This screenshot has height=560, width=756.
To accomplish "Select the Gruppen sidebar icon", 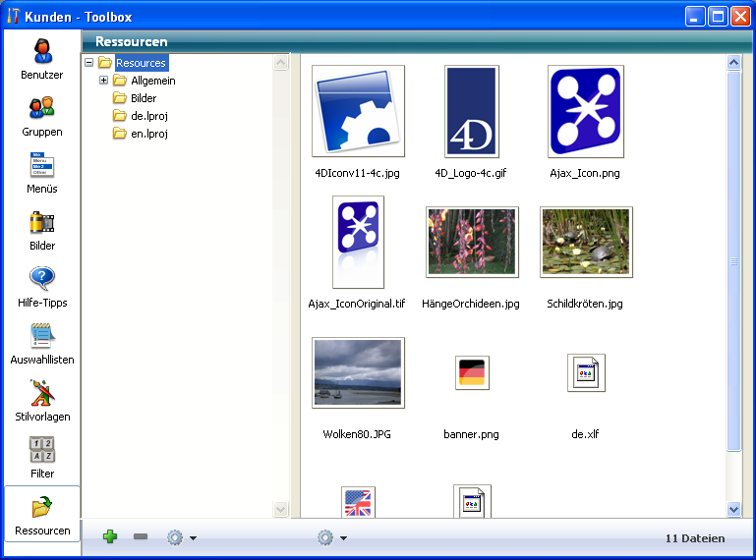I will click(42, 108).
